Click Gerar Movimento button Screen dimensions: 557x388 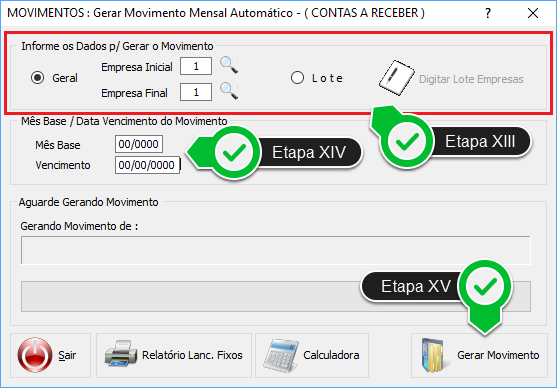tap(479, 355)
